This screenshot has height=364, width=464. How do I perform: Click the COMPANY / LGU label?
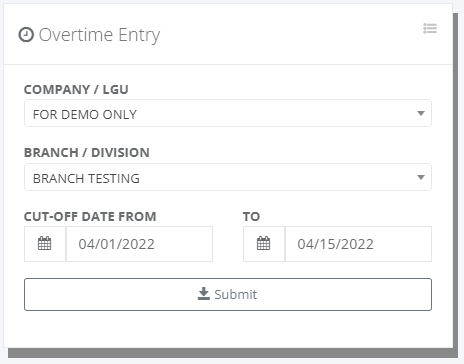pyautogui.click(x=76, y=89)
